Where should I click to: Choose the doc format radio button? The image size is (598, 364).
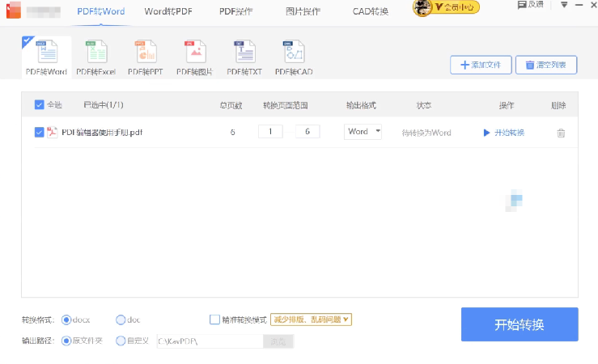tap(121, 320)
